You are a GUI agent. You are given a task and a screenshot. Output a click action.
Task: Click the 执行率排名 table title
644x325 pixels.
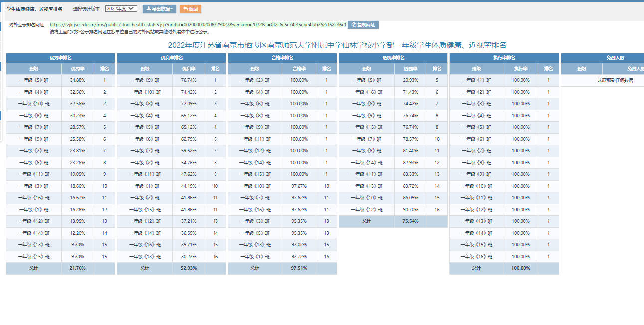(x=504, y=58)
